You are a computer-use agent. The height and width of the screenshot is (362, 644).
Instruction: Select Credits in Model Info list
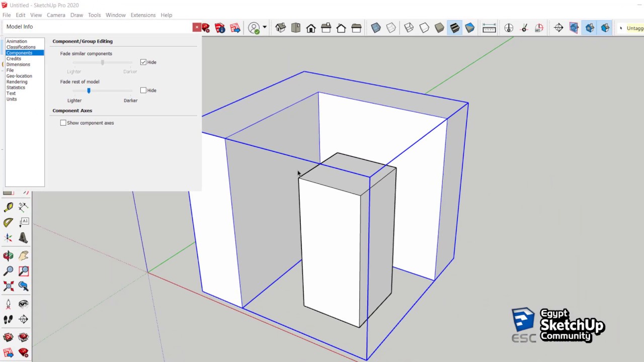click(14, 59)
